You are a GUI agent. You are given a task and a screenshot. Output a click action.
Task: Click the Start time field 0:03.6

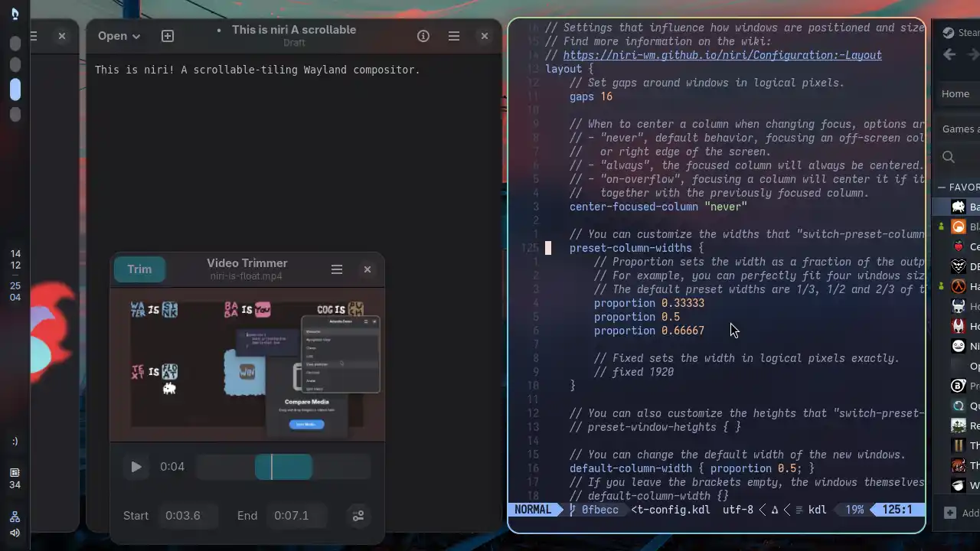(x=183, y=516)
